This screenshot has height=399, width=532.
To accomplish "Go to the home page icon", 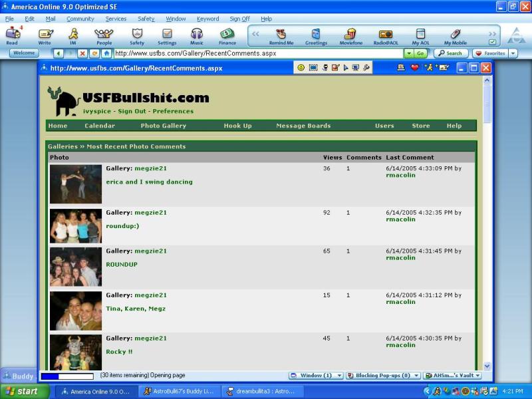I will click(106, 53).
